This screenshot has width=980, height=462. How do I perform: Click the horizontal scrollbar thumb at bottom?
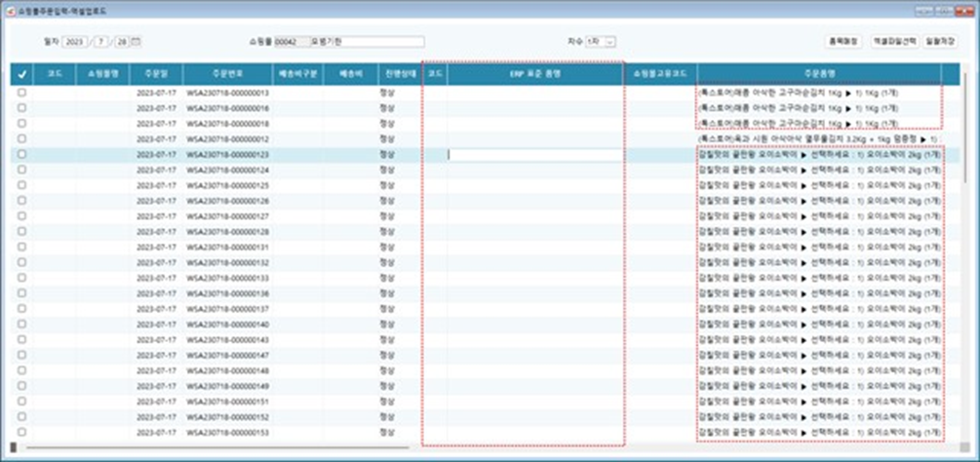pyautogui.click(x=217, y=447)
